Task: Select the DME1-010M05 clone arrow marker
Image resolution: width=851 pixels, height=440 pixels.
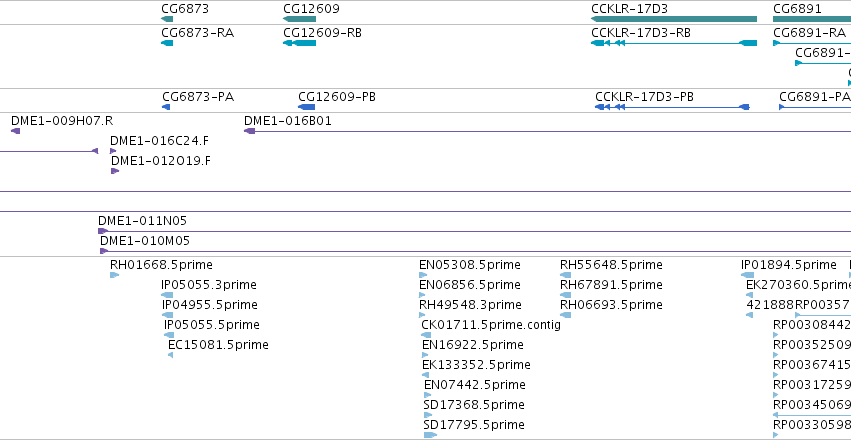Action: 104,251
